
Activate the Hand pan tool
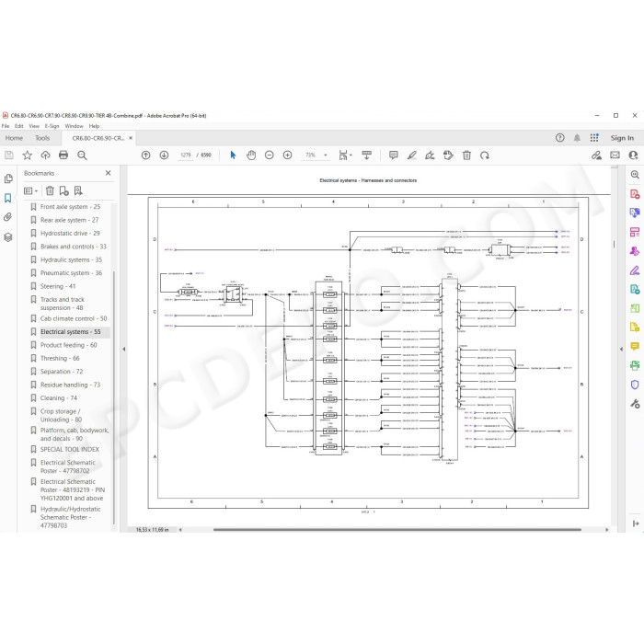251,155
